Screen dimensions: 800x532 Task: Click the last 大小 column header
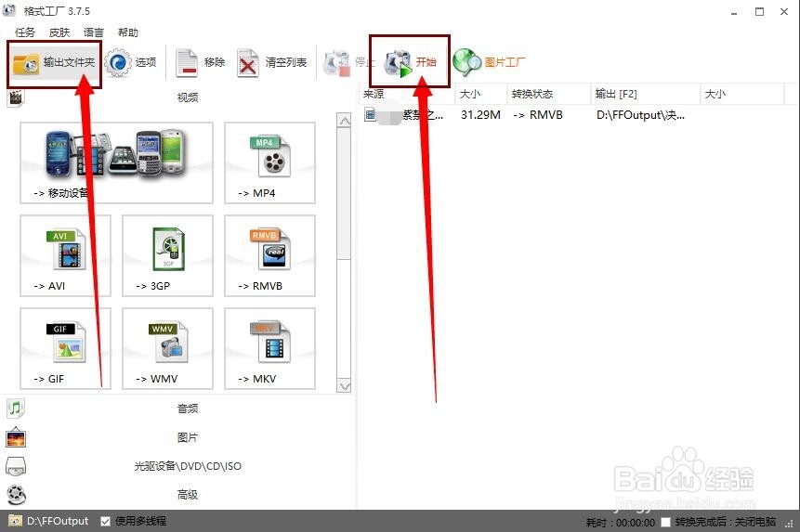click(742, 94)
